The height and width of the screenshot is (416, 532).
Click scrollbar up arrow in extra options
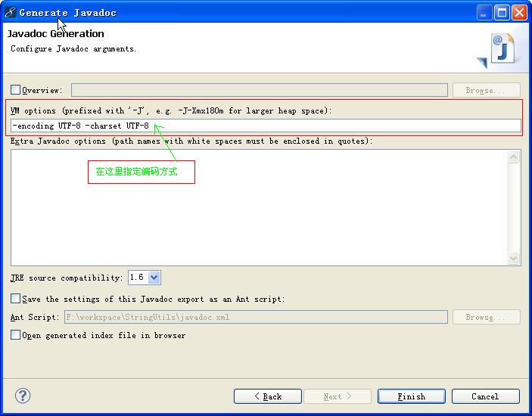[513, 157]
